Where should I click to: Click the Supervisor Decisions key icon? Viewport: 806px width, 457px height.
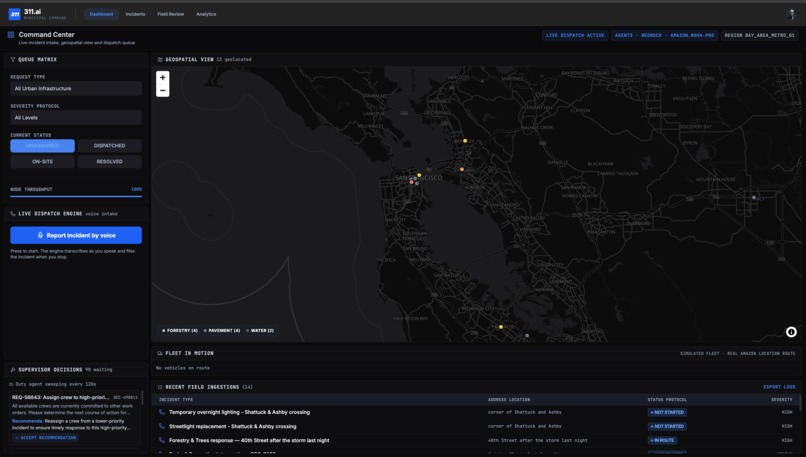click(x=13, y=370)
